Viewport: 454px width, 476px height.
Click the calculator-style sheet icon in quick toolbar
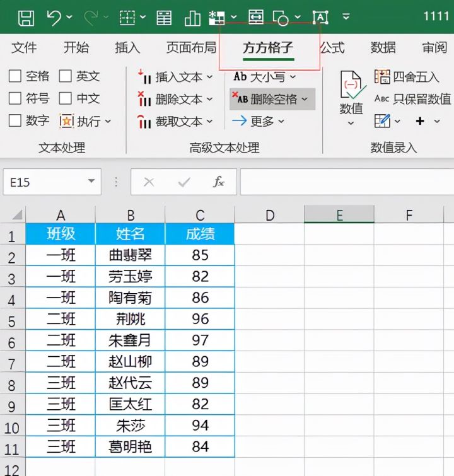[x=164, y=18]
